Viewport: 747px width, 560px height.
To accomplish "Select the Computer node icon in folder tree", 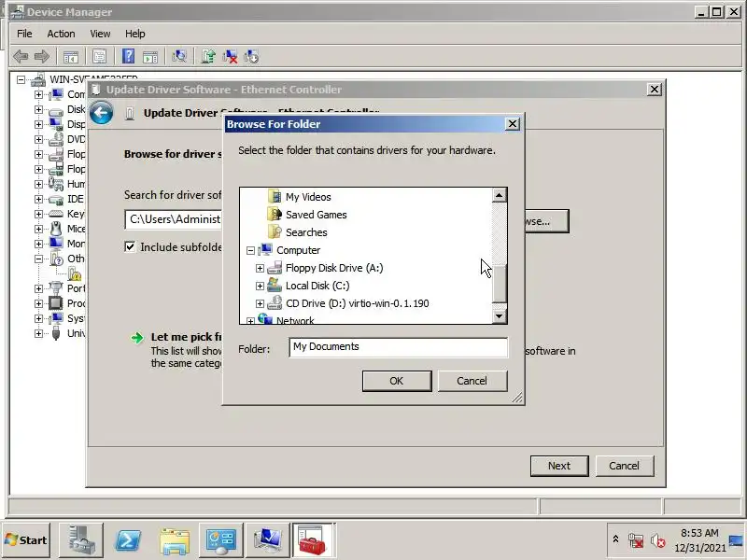I will coord(265,249).
